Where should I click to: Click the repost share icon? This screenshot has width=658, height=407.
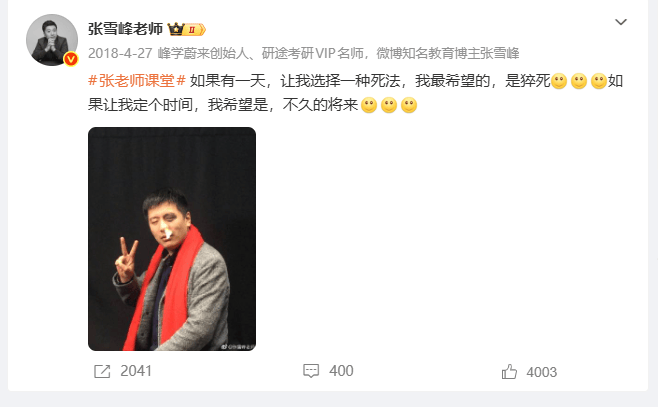[x=102, y=371]
